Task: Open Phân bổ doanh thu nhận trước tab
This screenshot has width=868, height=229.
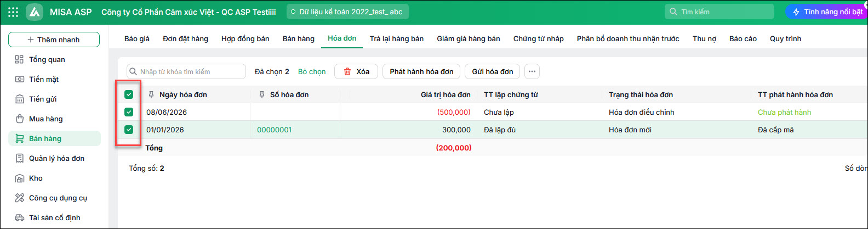Action: (x=628, y=38)
